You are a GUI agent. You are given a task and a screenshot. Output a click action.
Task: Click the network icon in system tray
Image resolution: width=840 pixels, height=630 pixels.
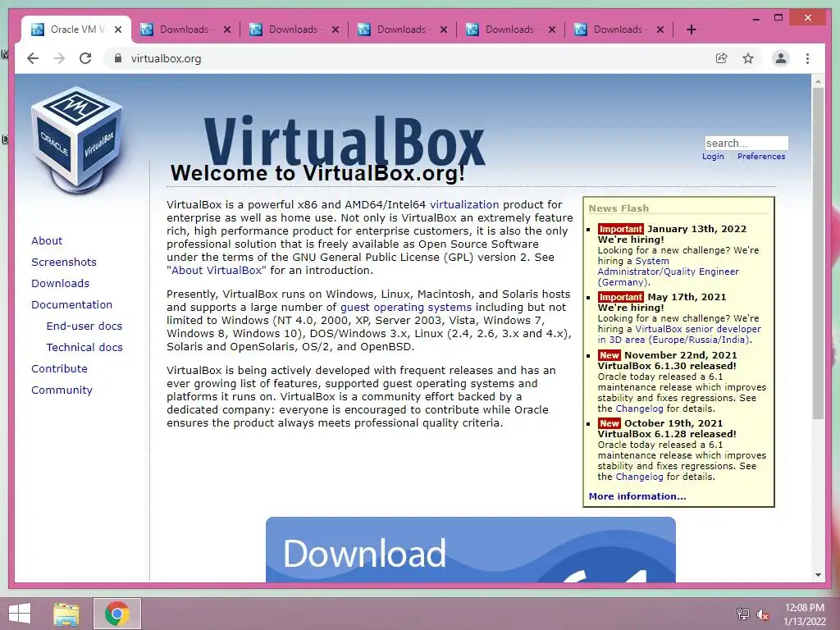click(x=742, y=614)
